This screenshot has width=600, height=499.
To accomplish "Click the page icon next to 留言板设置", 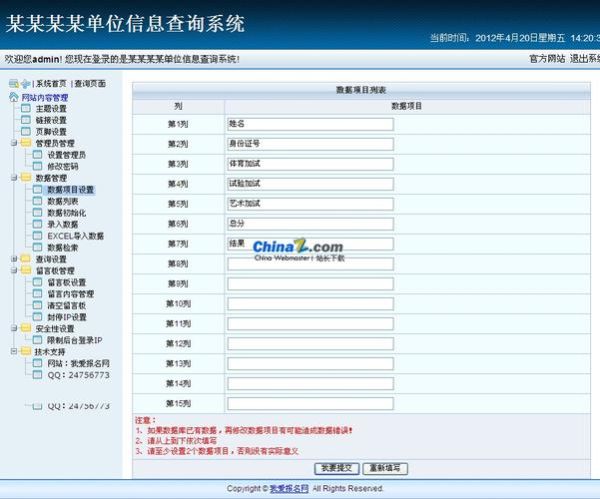I will 38,282.
